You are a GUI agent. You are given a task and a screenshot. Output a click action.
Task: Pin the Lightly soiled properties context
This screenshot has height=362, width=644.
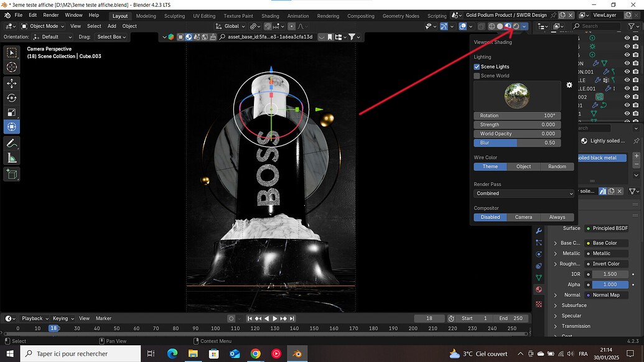click(636, 141)
